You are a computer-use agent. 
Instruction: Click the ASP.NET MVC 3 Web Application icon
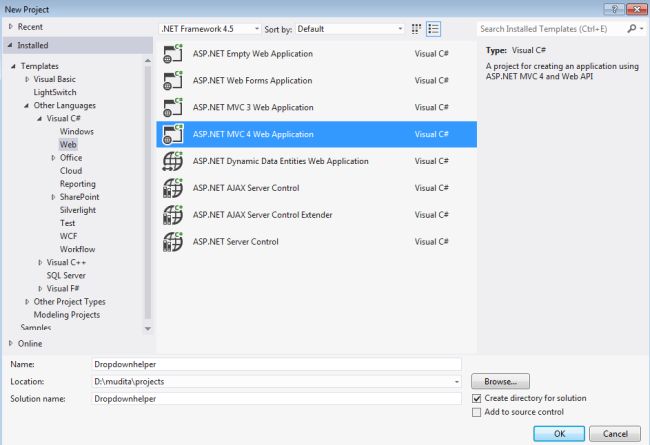pyautogui.click(x=172, y=107)
